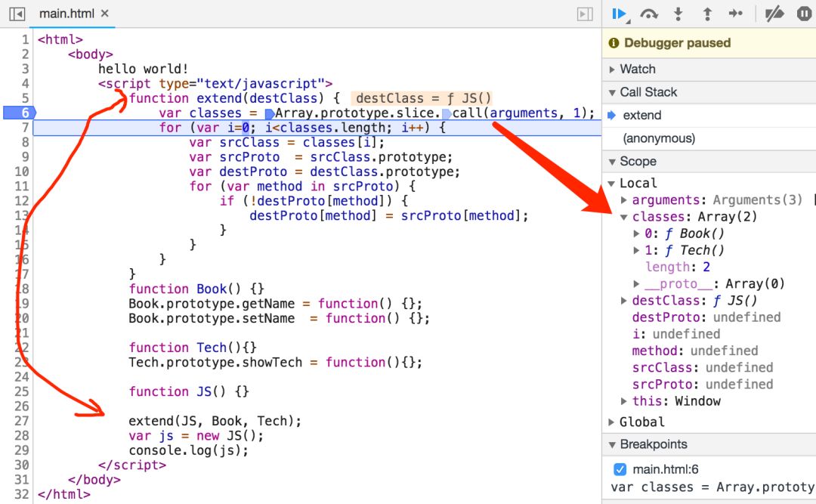Step into next function call
Image resolution: width=816 pixels, height=504 pixels.
[x=678, y=14]
